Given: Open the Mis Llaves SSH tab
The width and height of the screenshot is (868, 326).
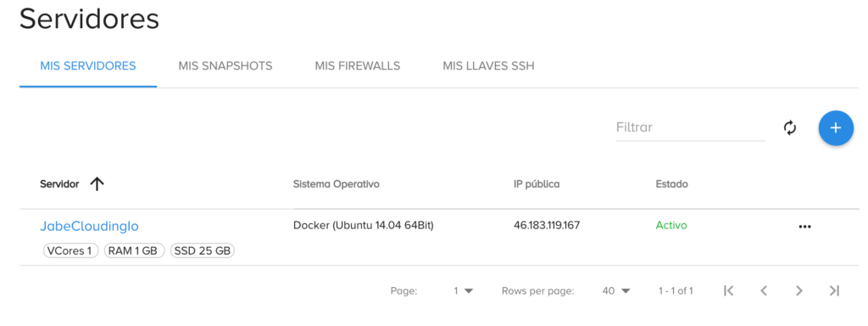Looking at the screenshot, I should pos(488,66).
